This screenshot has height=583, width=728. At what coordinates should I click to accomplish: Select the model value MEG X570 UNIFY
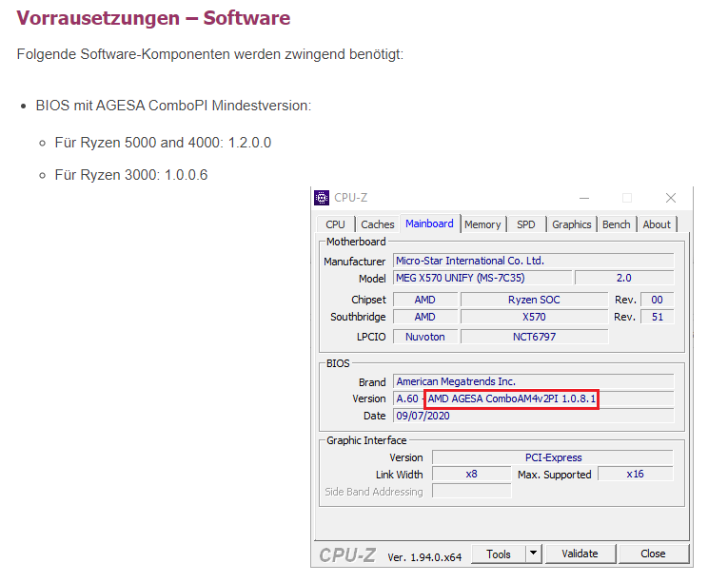click(482, 278)
